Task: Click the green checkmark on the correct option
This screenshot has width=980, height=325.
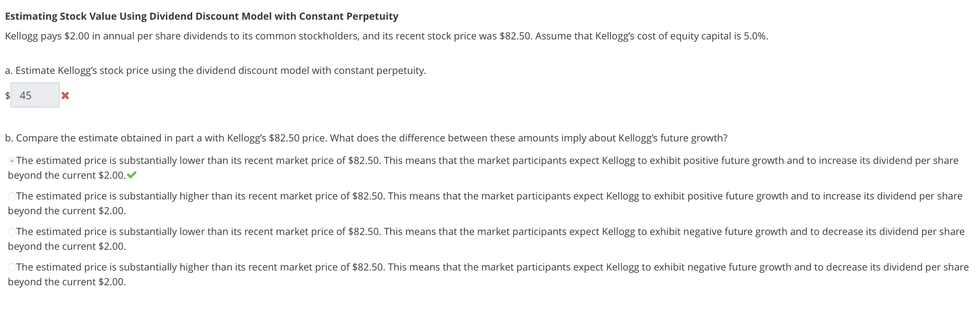Action: (x=132, y=175)
